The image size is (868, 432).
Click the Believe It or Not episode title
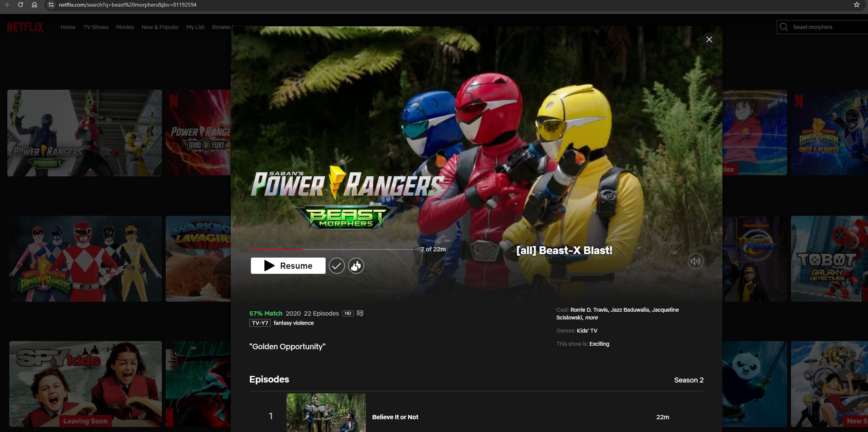pyautogui.click(x=395, y=417)
